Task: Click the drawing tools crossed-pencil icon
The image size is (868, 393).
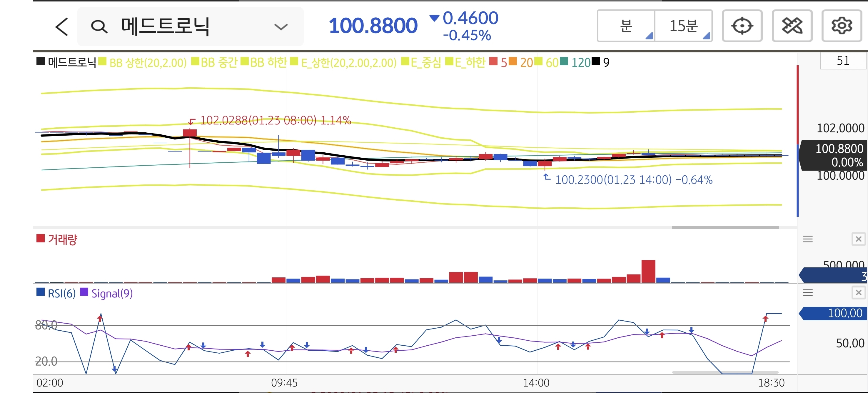Action: (x=792, y=26)
